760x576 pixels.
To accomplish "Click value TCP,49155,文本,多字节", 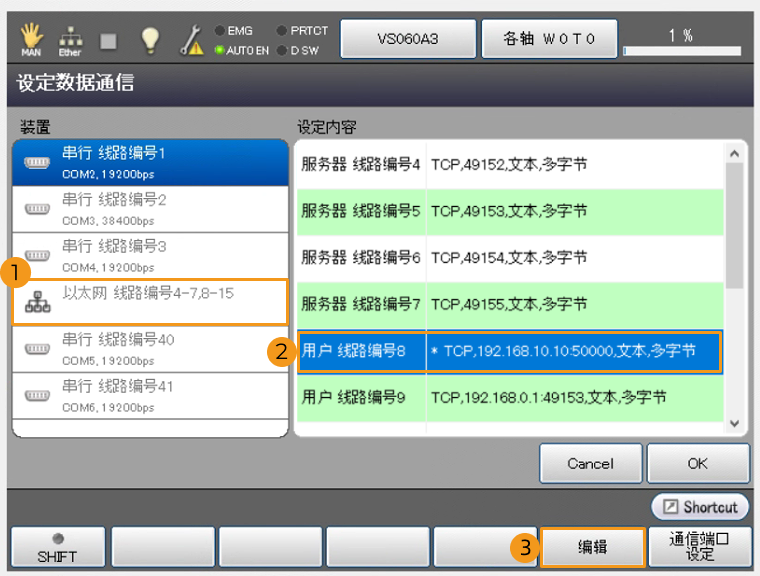I will 509,304.
